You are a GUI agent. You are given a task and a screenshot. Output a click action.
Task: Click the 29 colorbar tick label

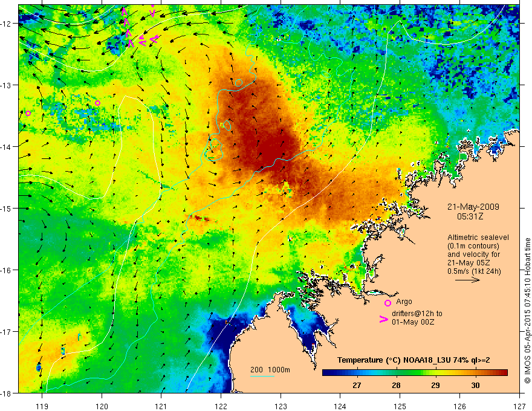click(x=435, y=385)
